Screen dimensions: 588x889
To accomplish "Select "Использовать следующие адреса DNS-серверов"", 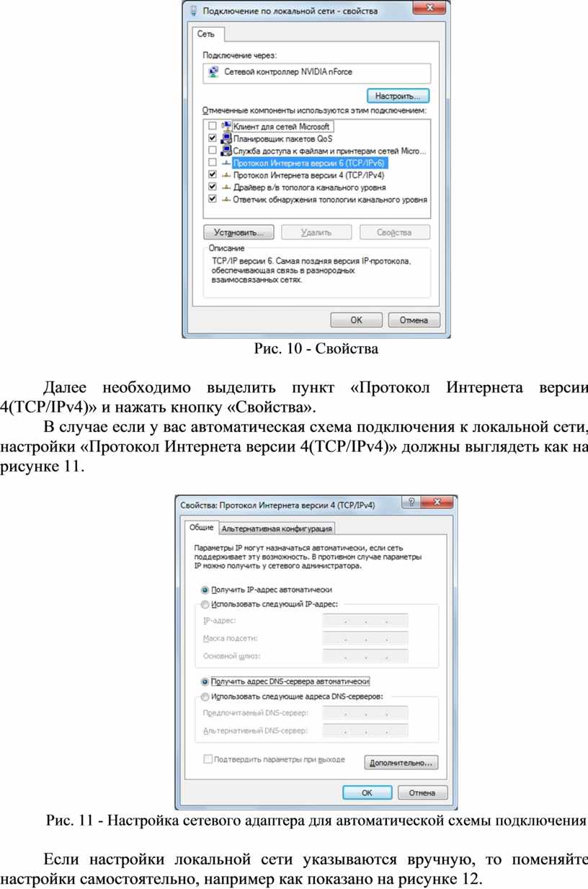I will (205, 696).
